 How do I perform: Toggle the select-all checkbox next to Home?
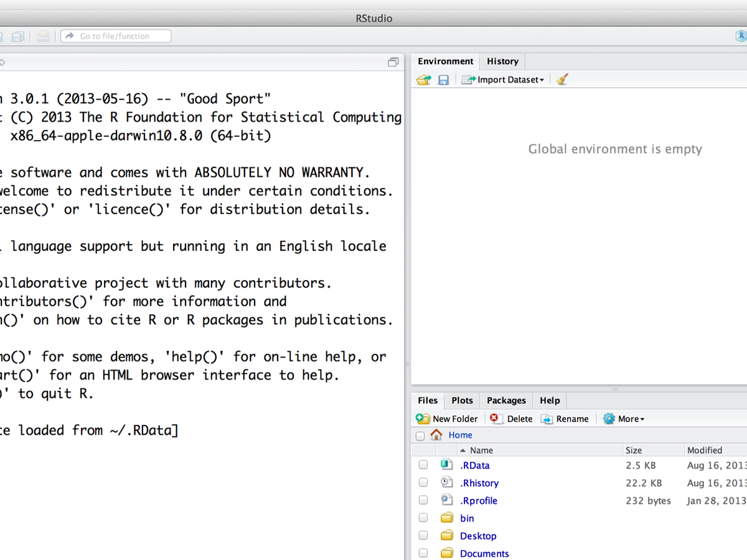pyautogui.click(x=420, y=436)
